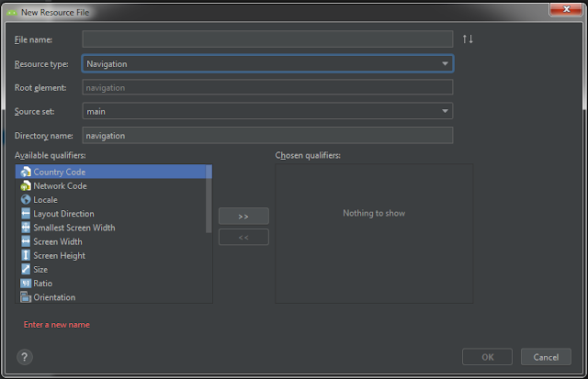Screen dimensions: 588x379
Task: Add the qualifier with the >> button
Action: (243, 216)
